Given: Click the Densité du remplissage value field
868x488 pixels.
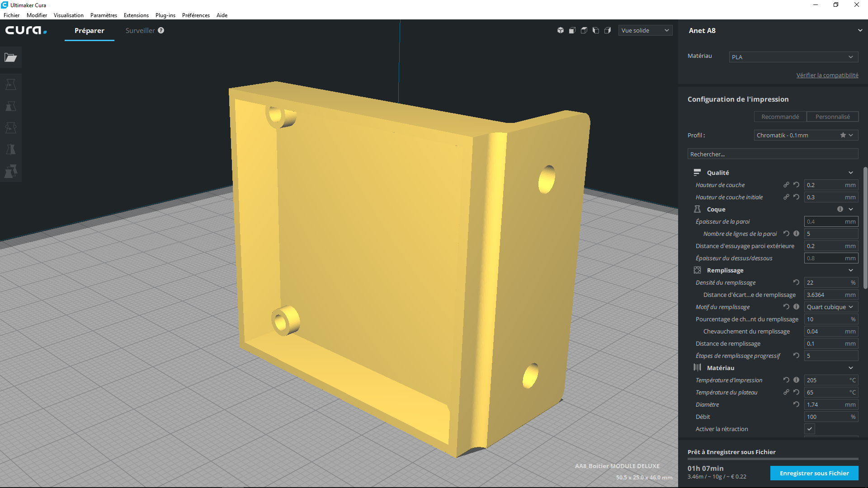Looking at the screenshot, I should (x=831, y=282).
